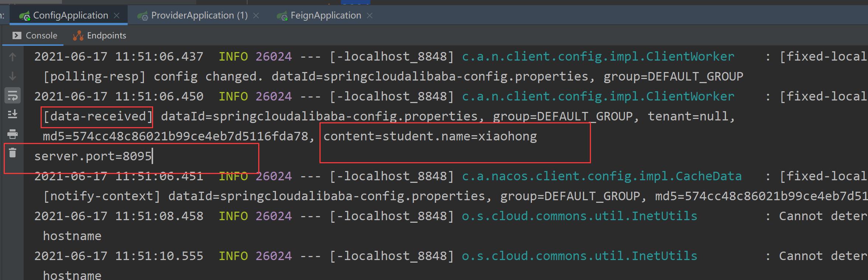Click timestamp '2021-06-17 11:51:06.437'
Image resolution: width=868 pixels, height=280 pixels.
coord(119,57)
